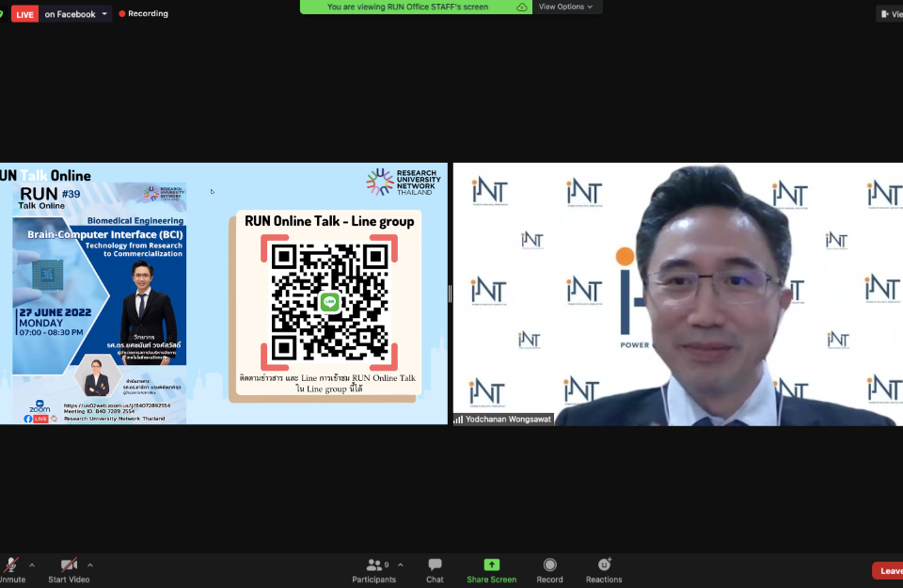Click the LINE logo in the QR code

click(329, 302)
